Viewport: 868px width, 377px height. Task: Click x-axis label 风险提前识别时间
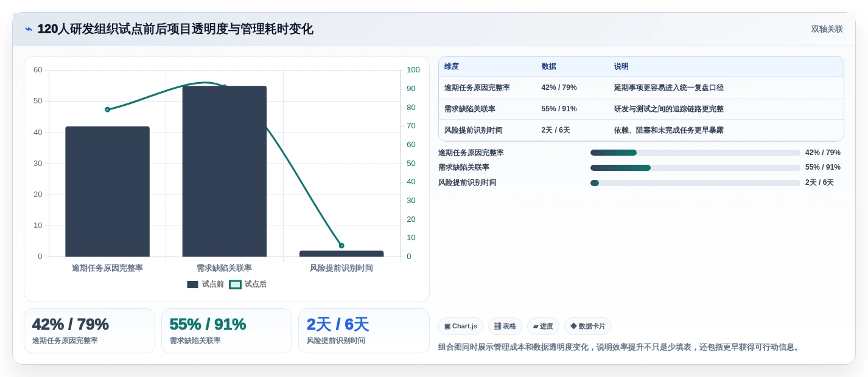[341, 268]
